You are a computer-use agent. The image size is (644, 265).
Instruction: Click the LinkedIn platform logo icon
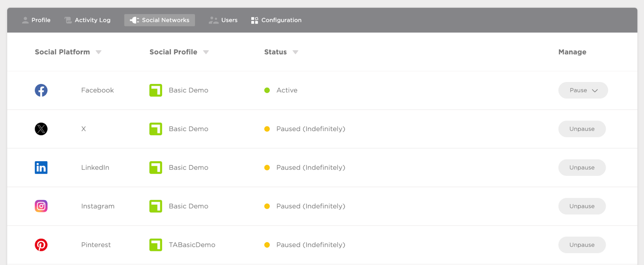pos(41,168)
